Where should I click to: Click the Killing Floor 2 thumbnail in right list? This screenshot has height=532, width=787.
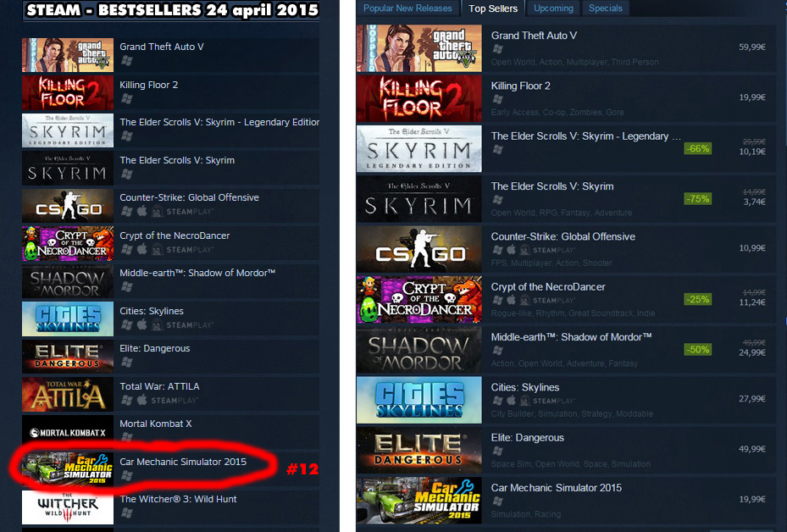pyautogui.click(x=419, y=98)
